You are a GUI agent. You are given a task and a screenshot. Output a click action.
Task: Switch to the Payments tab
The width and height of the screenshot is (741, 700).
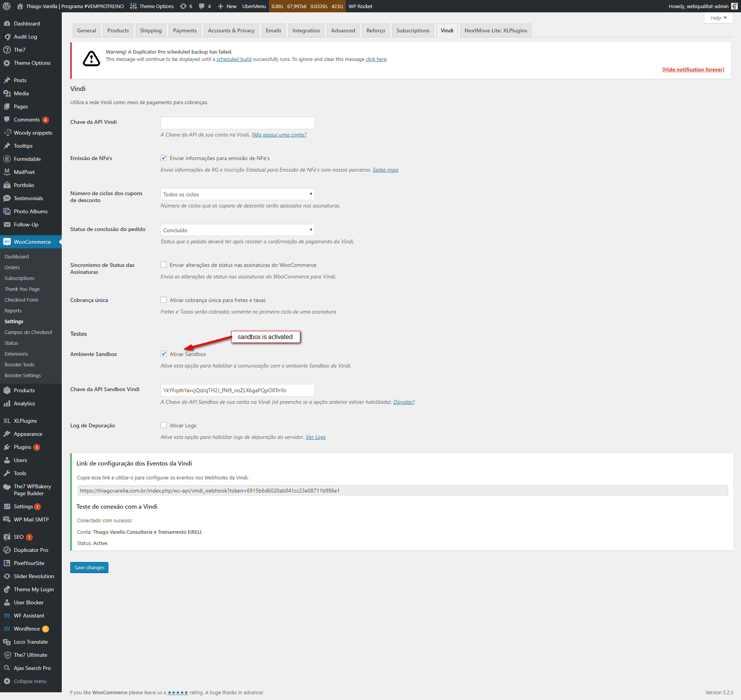tap(184, 30)
